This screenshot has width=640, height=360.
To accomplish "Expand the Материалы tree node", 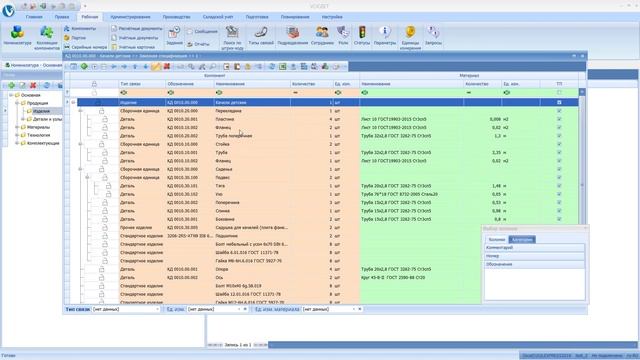I will point(17,127).
